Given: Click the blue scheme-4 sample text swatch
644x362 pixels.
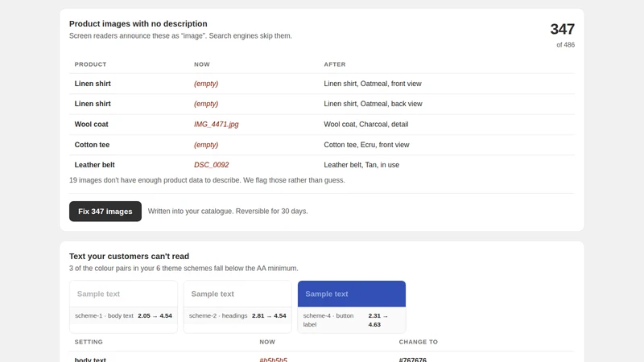Looking at the screenshot, I should coord(352,294).
